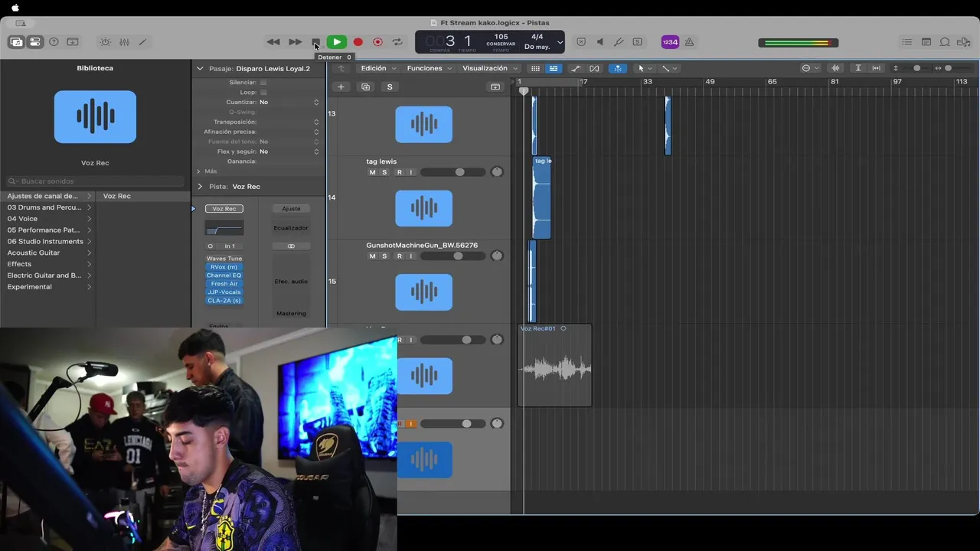
Task: Enable the Loop checkbox in inspector
Action: [263, 92]
